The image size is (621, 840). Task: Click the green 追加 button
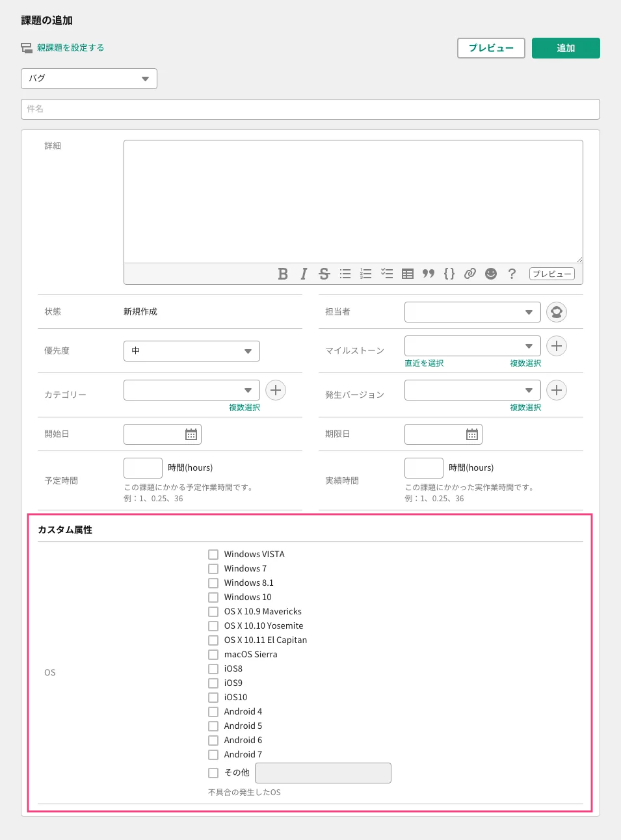pyautogui.click(x=566, y=48)
